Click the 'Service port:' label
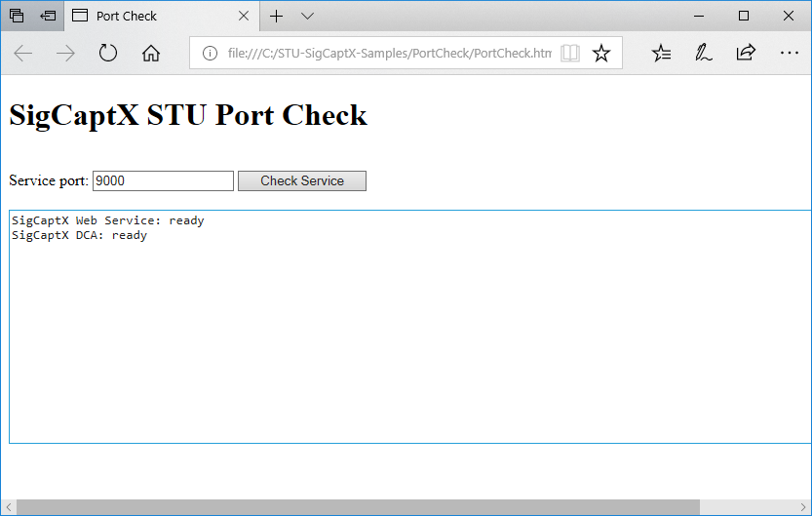 point(49,180)
